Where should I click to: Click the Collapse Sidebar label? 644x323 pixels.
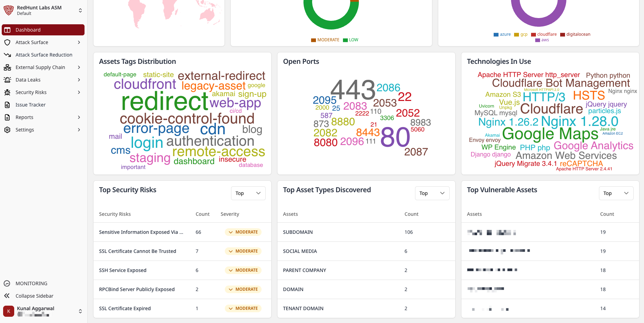(x=34, y=296)
